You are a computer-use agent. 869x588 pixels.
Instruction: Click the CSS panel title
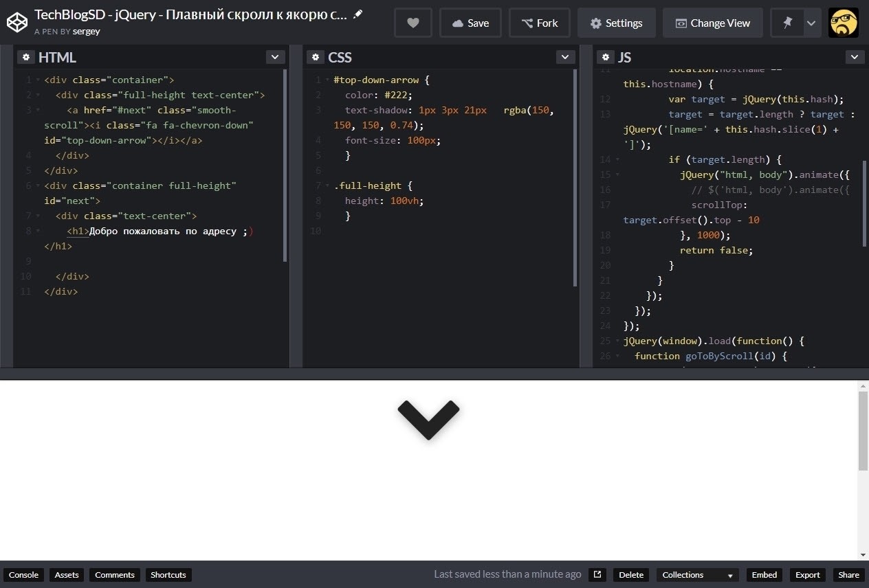coord(340,57)
